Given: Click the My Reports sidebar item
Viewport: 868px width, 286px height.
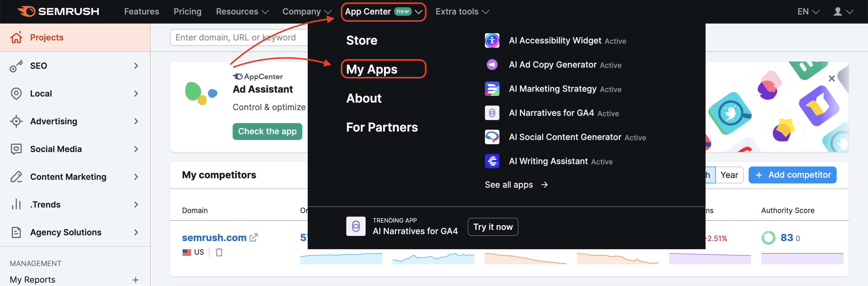Looking at the screenshot, I should point(32,280).
